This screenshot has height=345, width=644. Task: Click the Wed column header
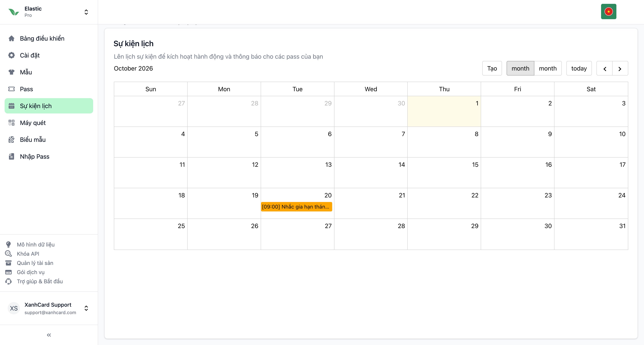[371, 89]
